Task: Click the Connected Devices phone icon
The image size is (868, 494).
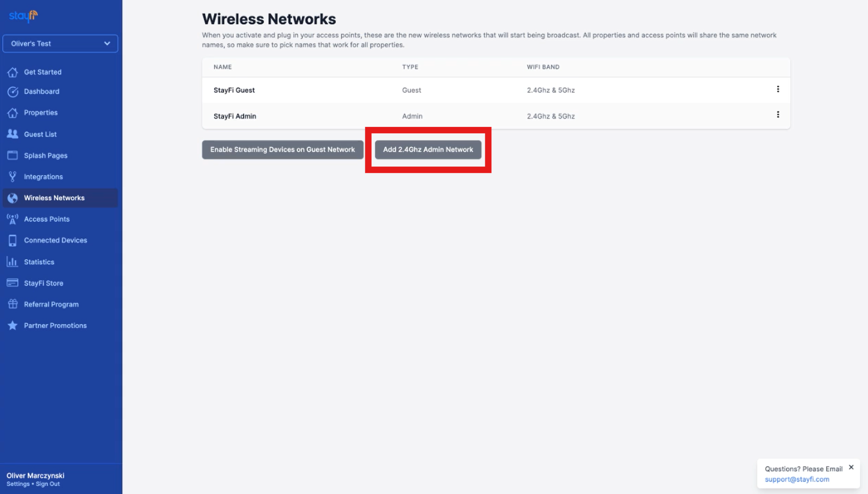Action: click(12, 240)
